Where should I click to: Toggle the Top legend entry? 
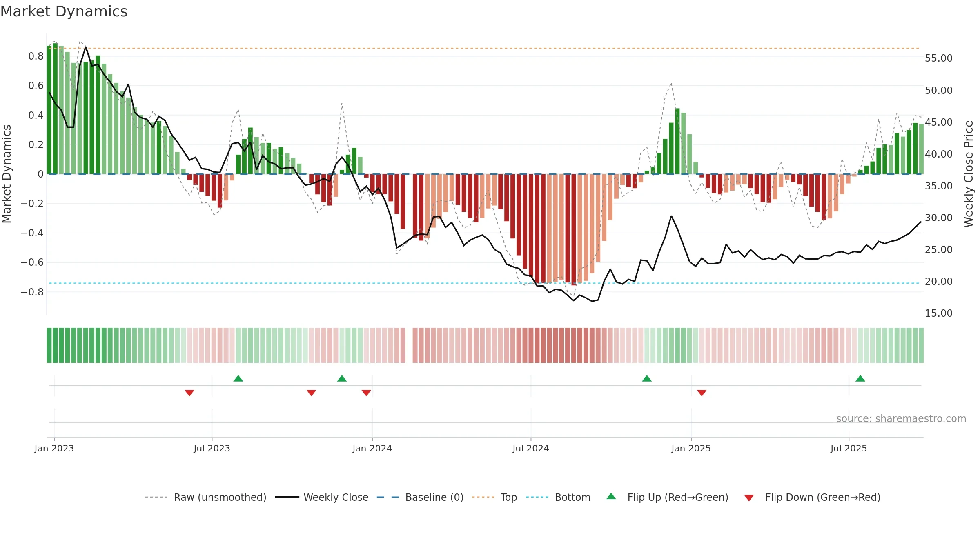(x=494, y=497)
